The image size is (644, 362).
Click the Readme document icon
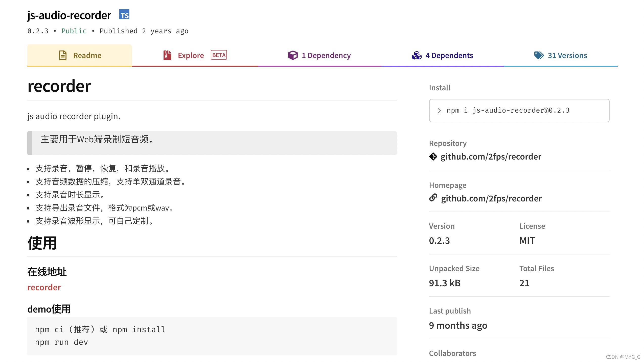(x=62, y=55)
